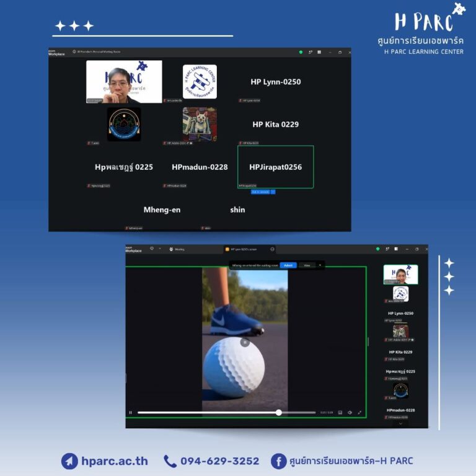
Task: Click muted mic icon under shin tile
Action: pyautogui.click(x=203, y=228)
